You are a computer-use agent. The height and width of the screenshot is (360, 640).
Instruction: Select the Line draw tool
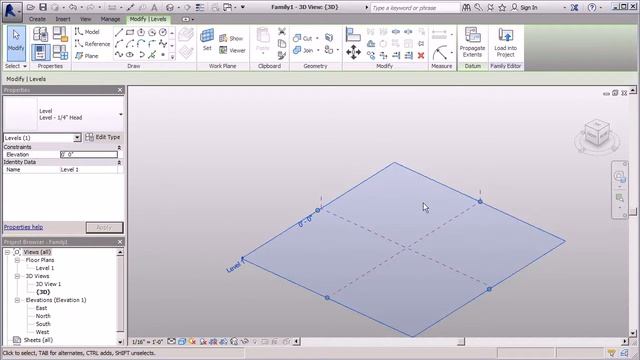point(119,33)
